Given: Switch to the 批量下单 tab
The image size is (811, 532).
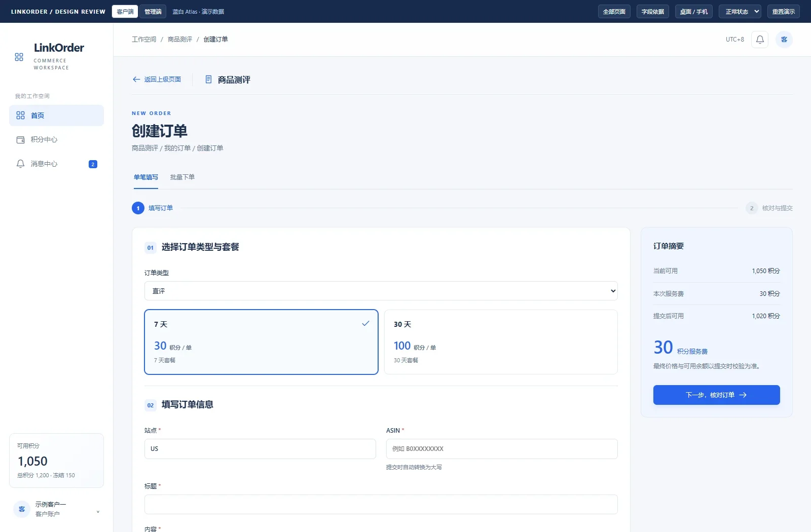Looking at the screenshot, I should 182,177.
